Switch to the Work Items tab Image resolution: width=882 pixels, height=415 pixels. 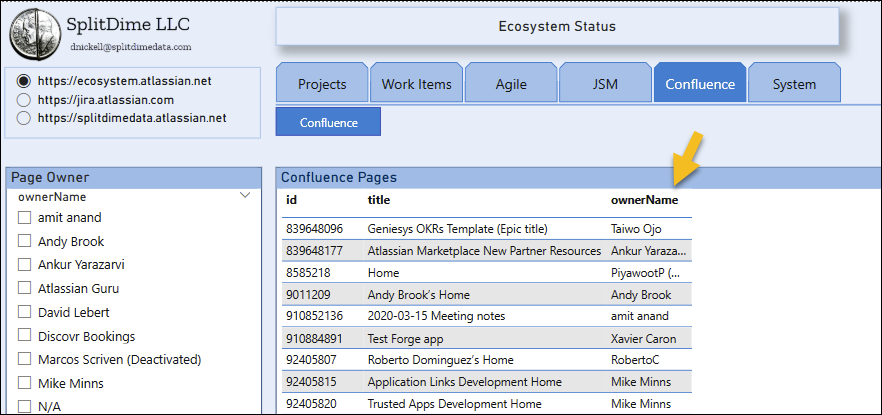tap(416, 84)
